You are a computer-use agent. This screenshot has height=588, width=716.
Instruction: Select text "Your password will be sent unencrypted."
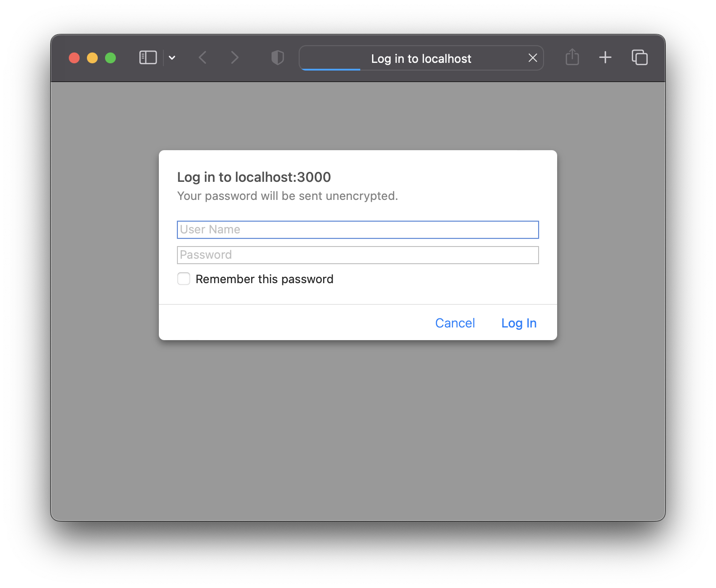pyautogui.click(x=287, y=196)
